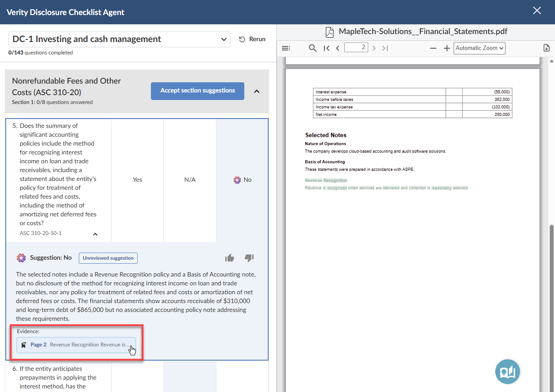Open the DC-1 Investing and cash management dropdown
555x392 pixels.
(x=119, y=39)
